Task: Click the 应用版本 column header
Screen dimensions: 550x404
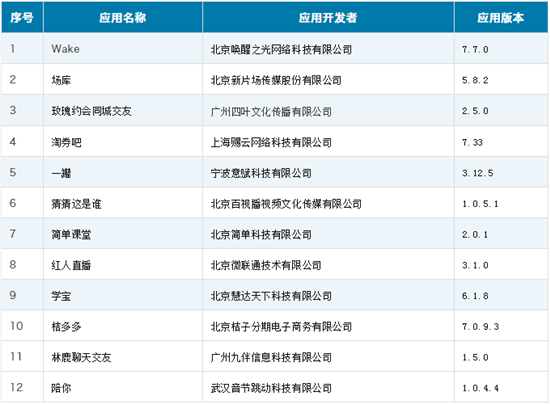Action: [501, 17]
